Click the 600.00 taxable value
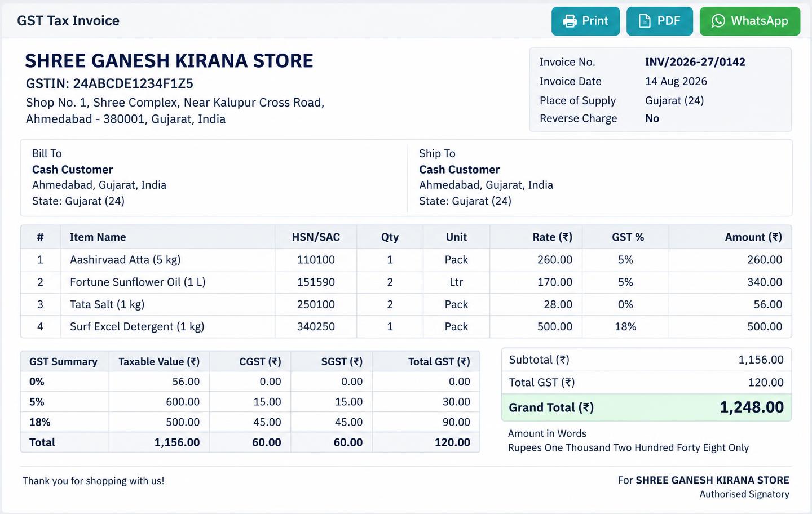812x514 pixels. 183,402
